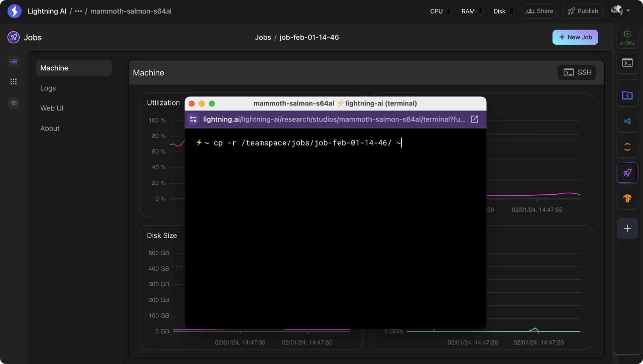
Task: Click the job-feb-01-14-46 breadcrumb text
Action: point(309,37)
